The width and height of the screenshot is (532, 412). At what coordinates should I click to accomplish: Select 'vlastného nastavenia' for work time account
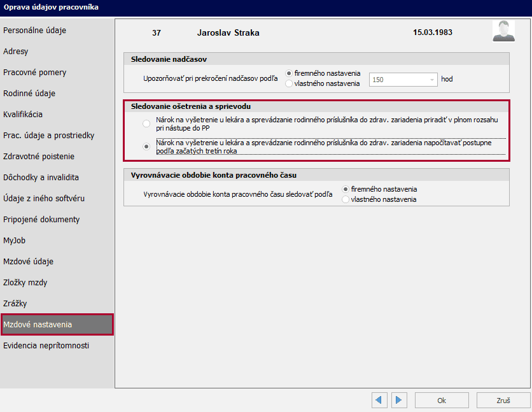(x=346, y=199)
